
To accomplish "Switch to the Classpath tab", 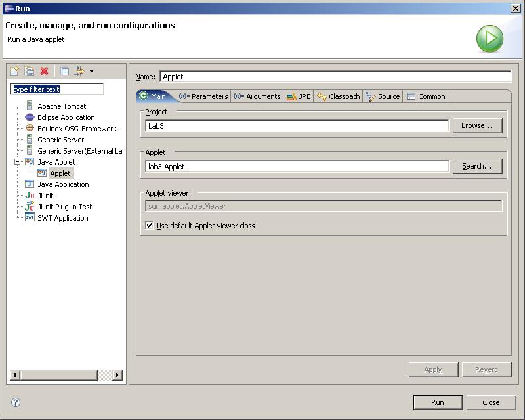I will coord(338,96).
